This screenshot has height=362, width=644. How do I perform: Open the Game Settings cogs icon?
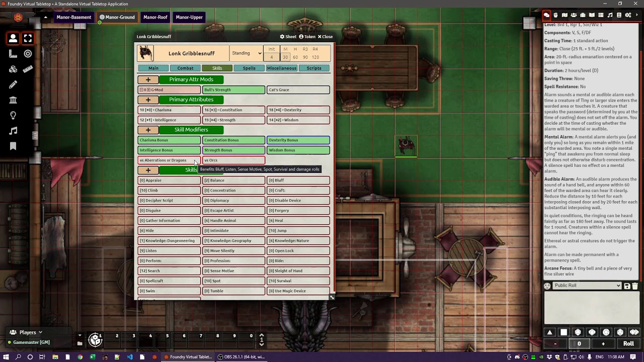(x=628, y=15)
